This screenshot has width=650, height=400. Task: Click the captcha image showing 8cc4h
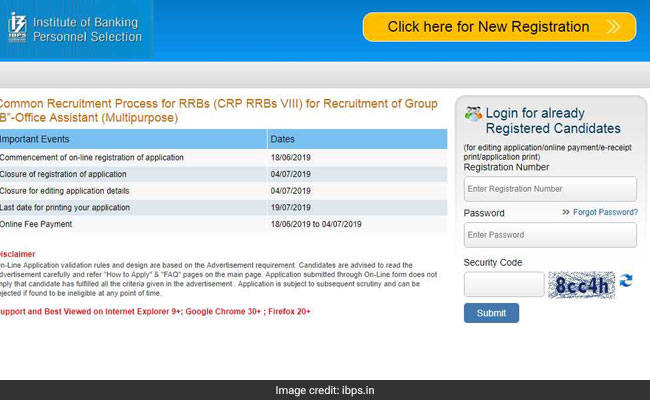pos(582,284)
